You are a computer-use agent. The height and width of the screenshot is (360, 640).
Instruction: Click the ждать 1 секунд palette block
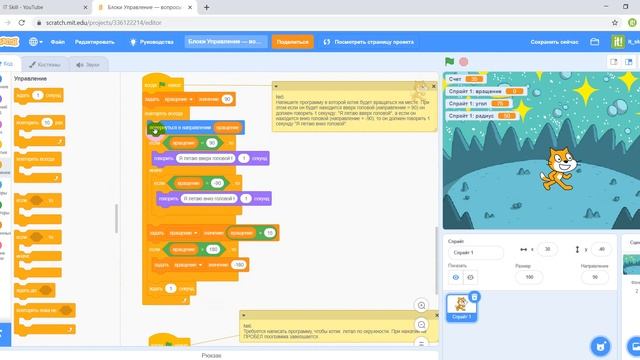point(38,96)
